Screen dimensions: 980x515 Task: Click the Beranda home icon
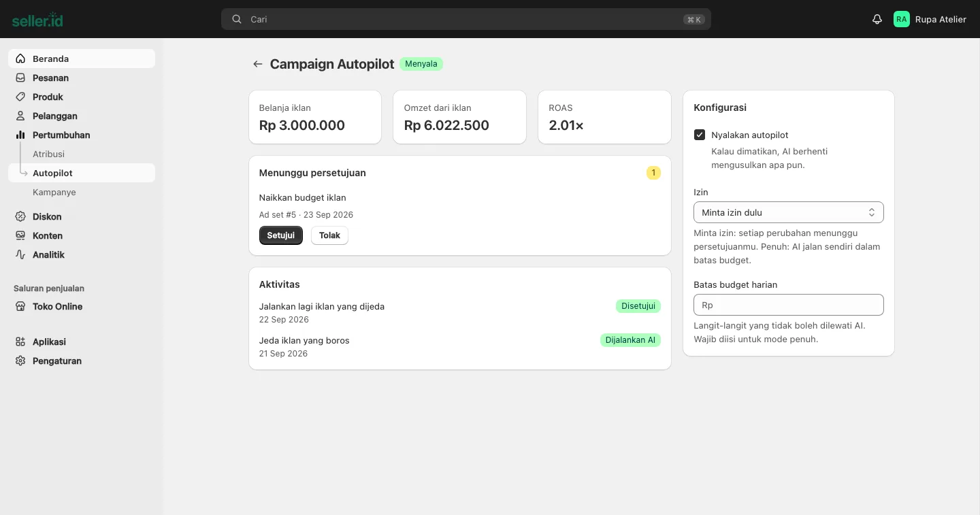pos(20,59)
